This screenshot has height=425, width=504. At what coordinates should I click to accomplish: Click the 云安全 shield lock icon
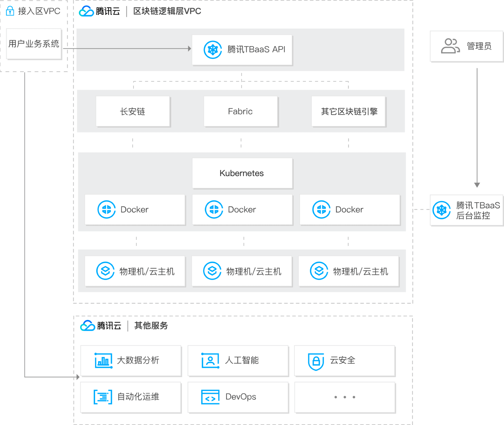click(316, 362)
